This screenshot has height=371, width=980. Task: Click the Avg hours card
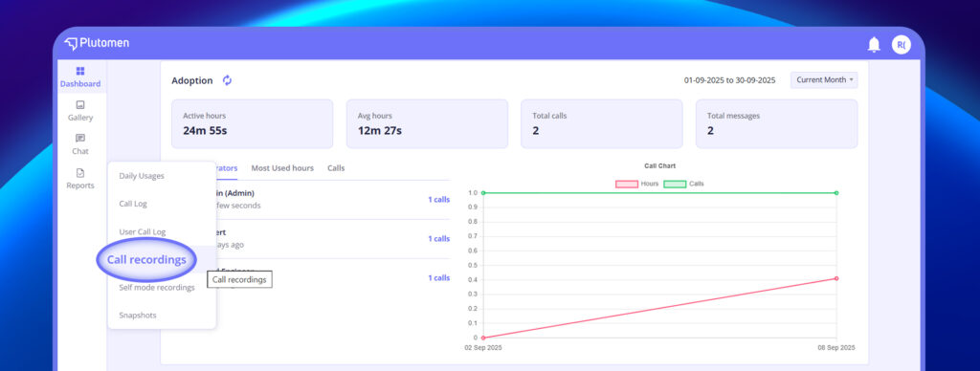pos(427,123)
